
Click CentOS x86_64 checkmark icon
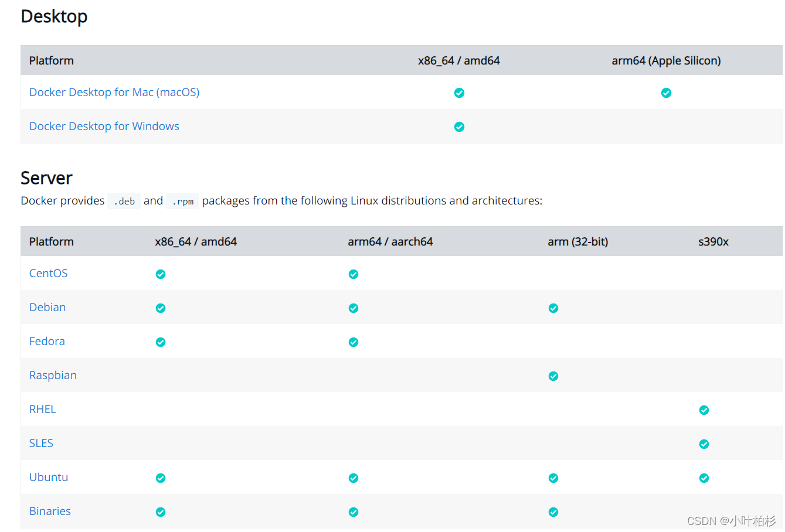click(161, 274)
